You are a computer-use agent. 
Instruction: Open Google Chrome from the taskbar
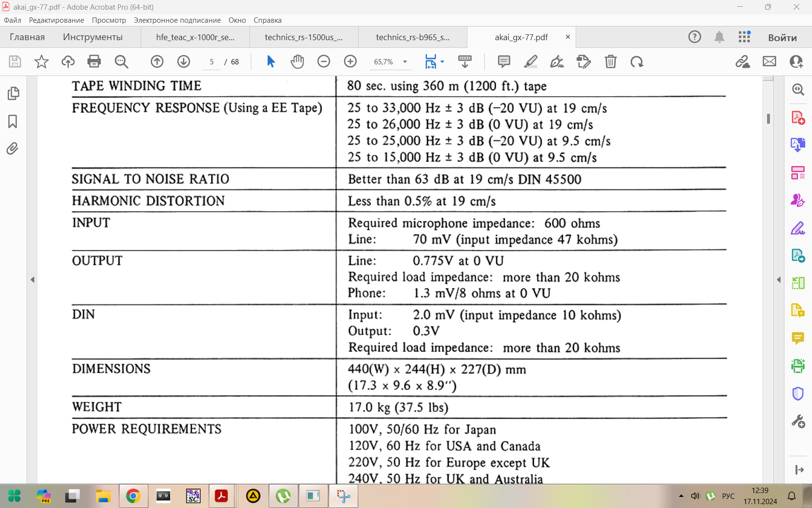[x=133, y=496]
